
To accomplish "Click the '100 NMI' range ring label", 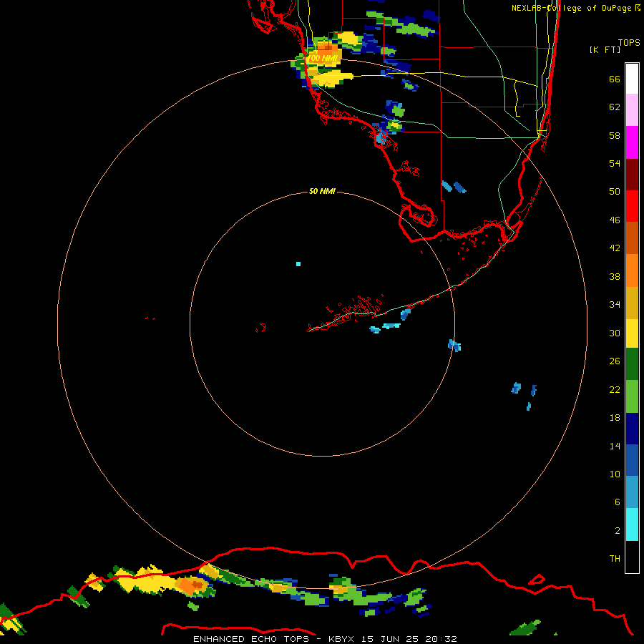I will coord(323,59).
